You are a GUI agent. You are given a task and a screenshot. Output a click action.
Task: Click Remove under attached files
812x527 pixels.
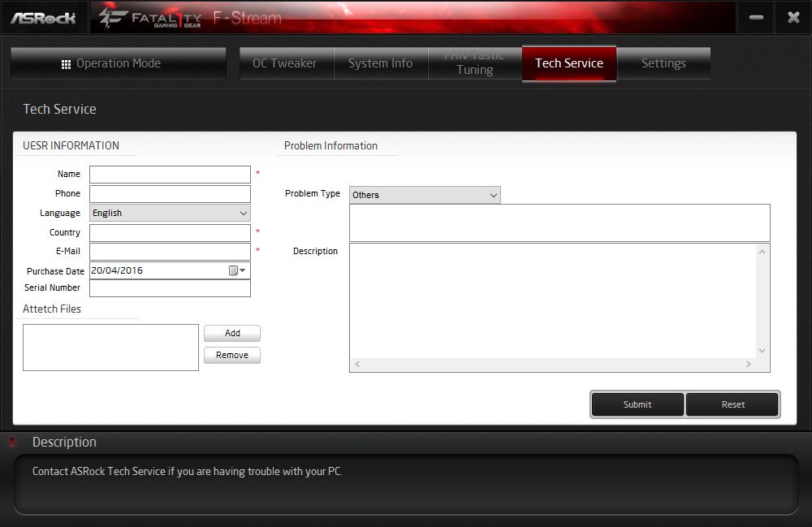[232, 355]
